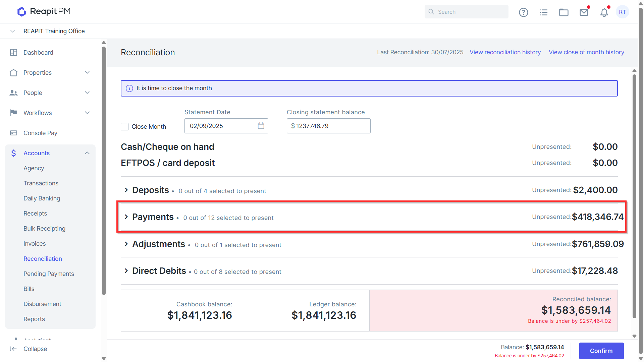Viewport: 644px width, 362px height.
Task: Open the mail envelope notifications icon
Action: pos(584,12)
